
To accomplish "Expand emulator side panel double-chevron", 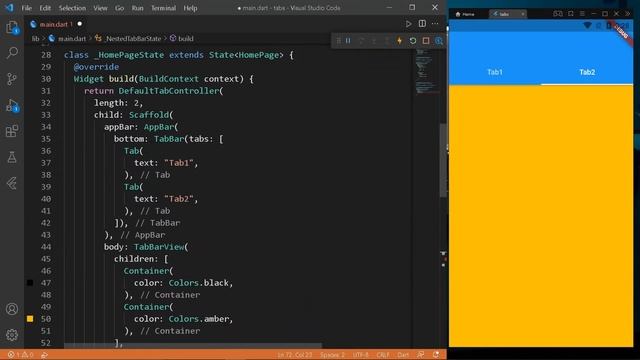I will (628, 14).
